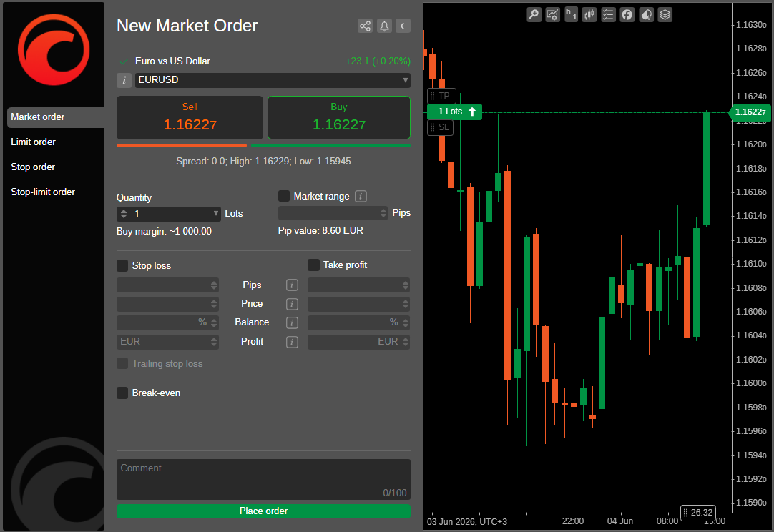Click the Sell 1.16227 button

190,117
